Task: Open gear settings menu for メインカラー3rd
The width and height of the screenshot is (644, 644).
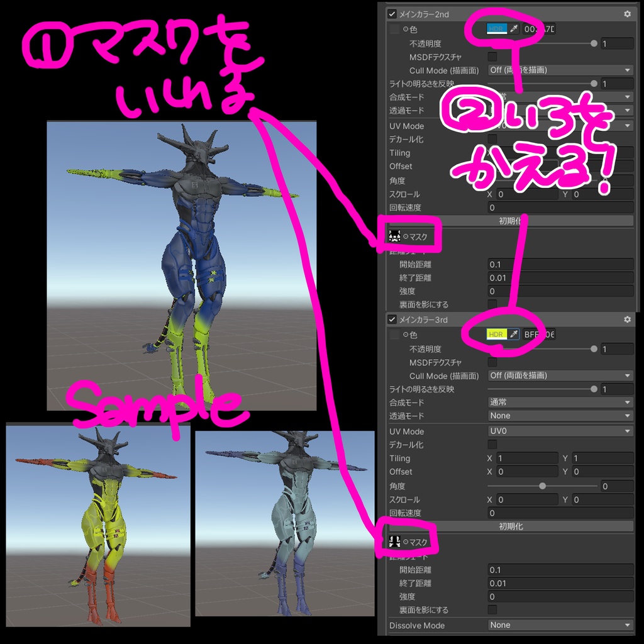Action: pyautogui.click(x=627, y=319)
